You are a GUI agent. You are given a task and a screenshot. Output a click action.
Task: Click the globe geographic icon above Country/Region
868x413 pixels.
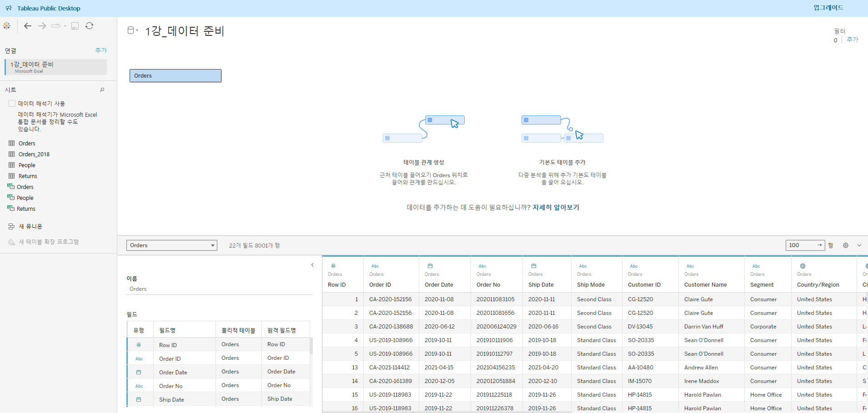[803, 266]
